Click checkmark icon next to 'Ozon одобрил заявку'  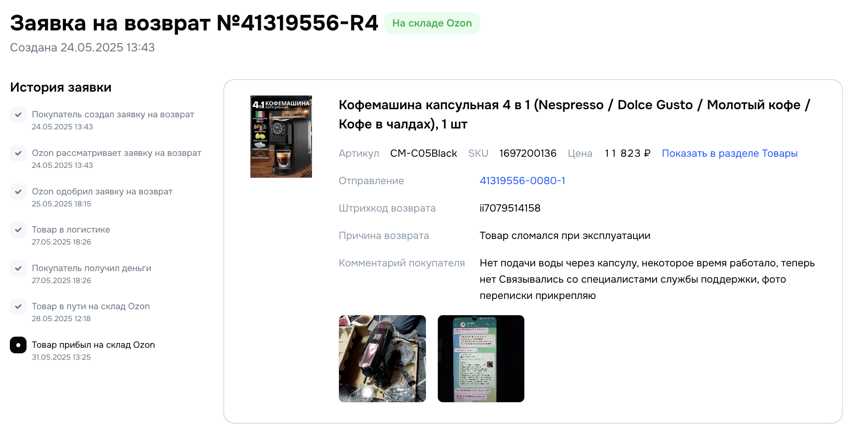coord(18,191)
